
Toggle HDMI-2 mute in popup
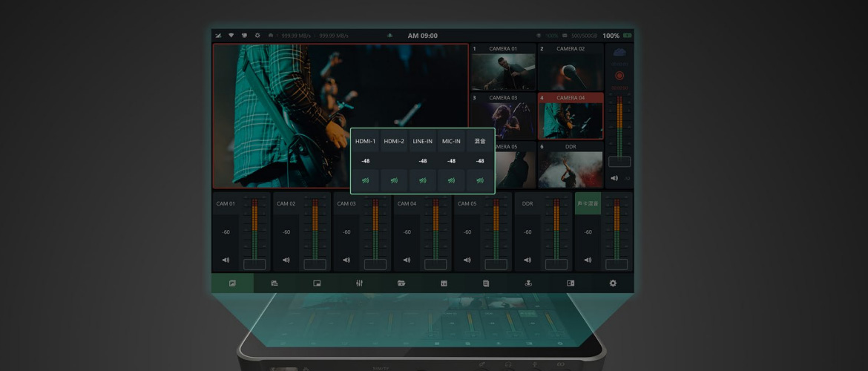click(394, 180)
